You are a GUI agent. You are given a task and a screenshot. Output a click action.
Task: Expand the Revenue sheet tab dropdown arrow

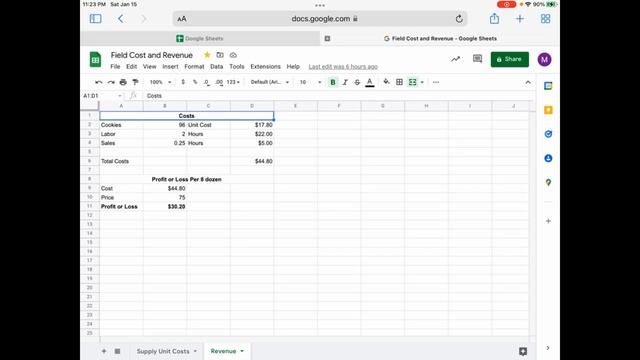242,351
